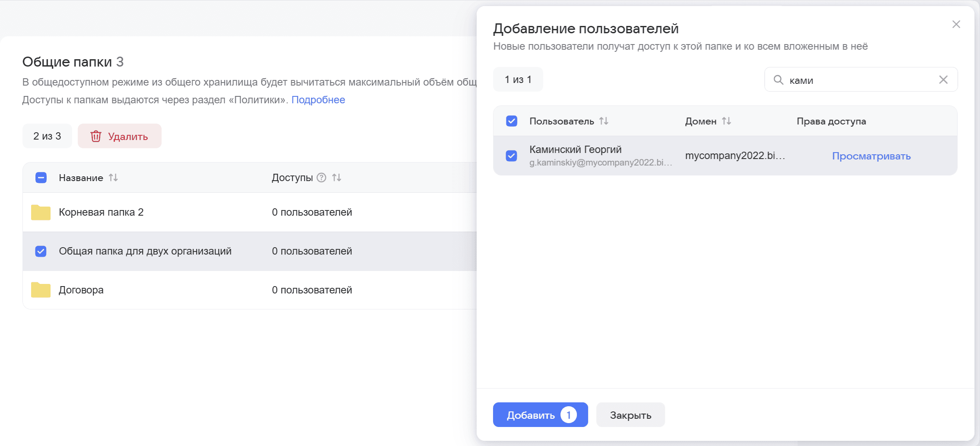Toggle the Название header select-all checkbox
The image size is (980, 446).
41,178
